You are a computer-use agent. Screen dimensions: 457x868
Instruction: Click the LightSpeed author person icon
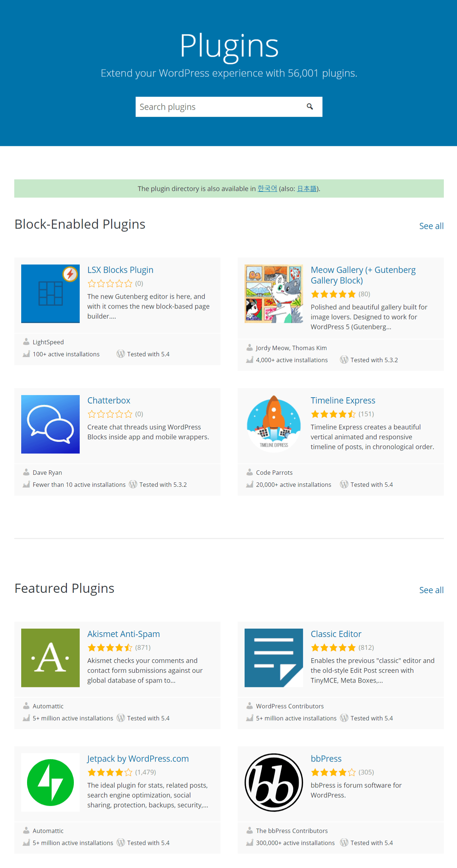click(x=26, y=342)
